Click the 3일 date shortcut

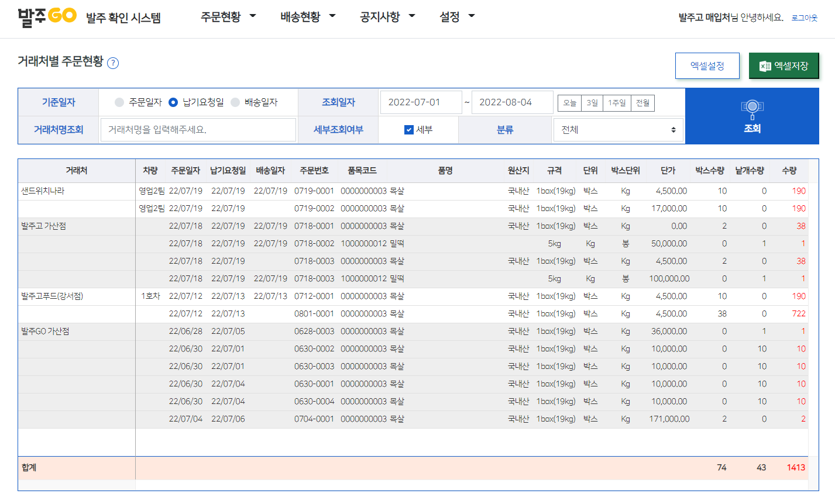click(592, 103)
